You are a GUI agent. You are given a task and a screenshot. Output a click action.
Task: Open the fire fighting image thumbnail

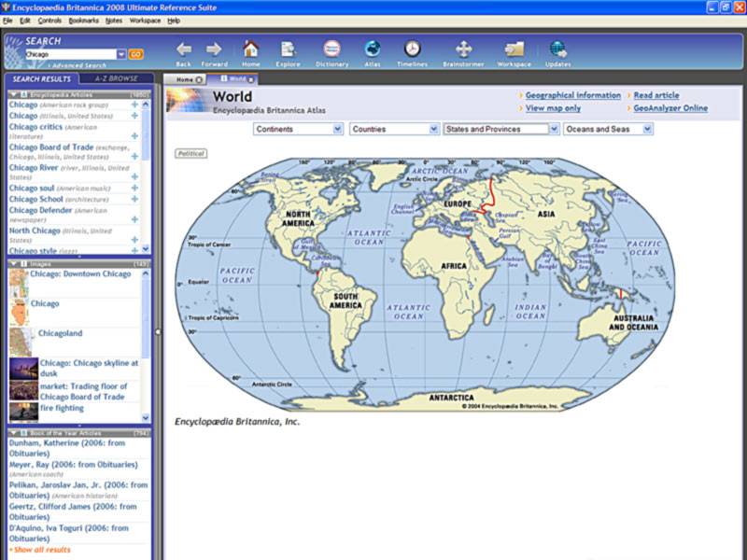coord(24,411)
